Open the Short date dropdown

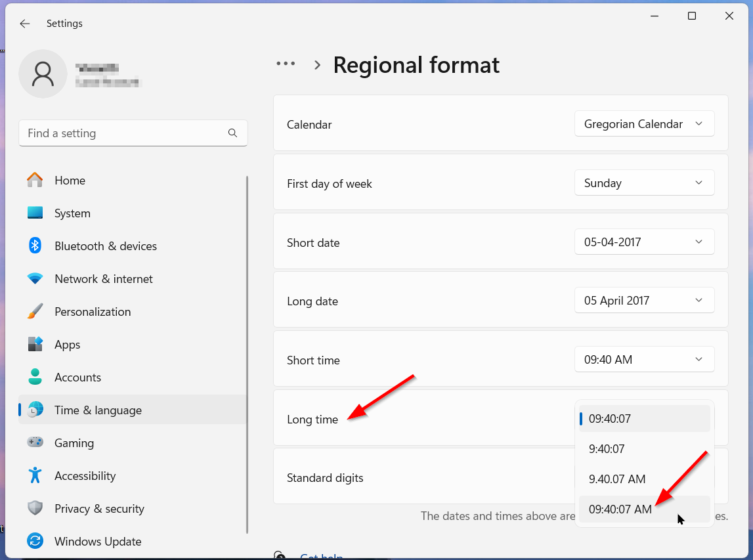644,242
